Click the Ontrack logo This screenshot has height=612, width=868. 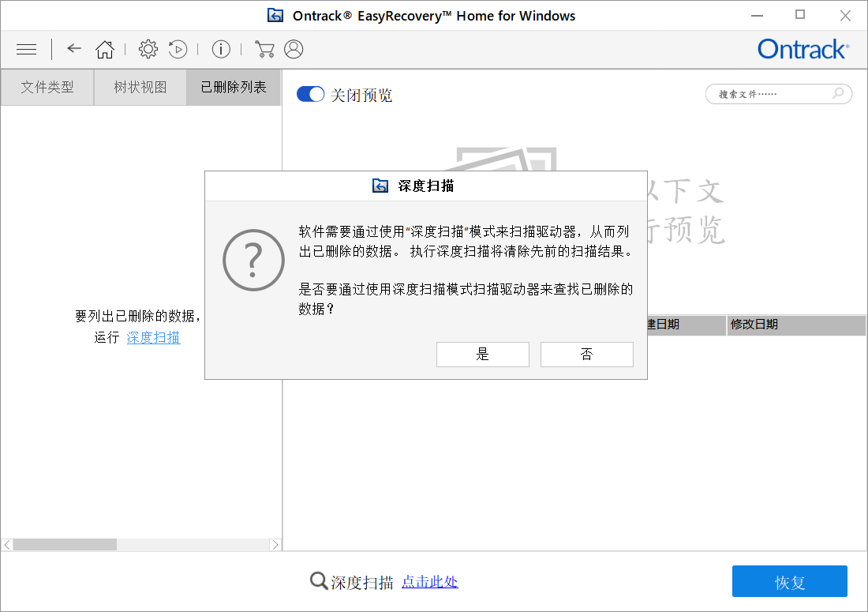(803, 49)
